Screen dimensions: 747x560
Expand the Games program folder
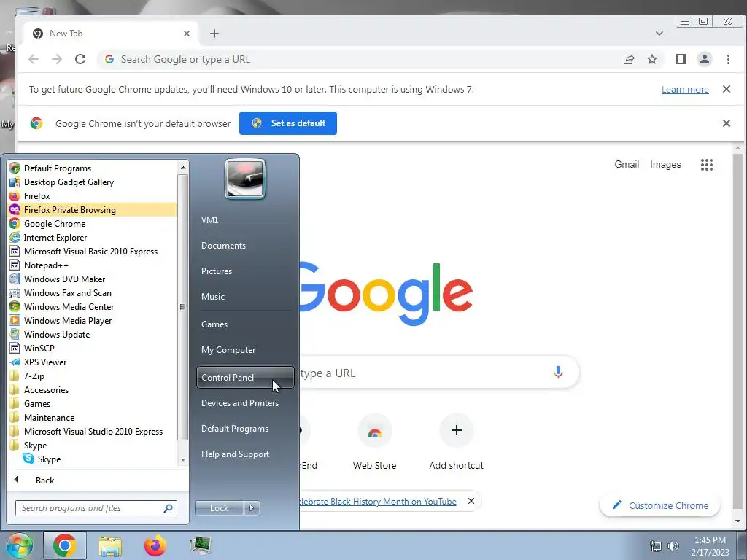(92, 403)
